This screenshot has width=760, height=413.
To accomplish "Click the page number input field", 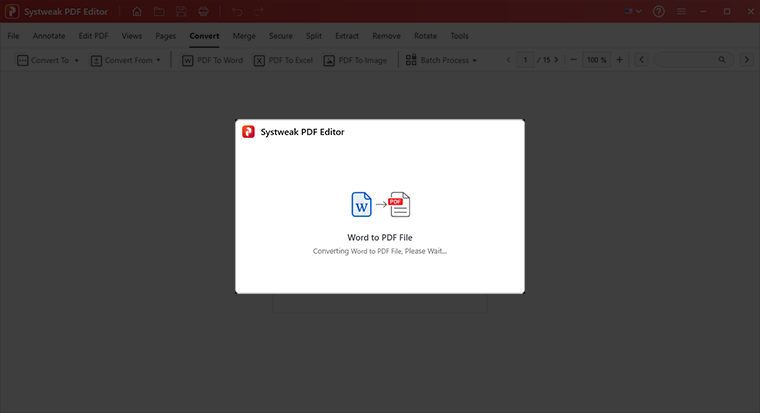I will click(525, 60).
